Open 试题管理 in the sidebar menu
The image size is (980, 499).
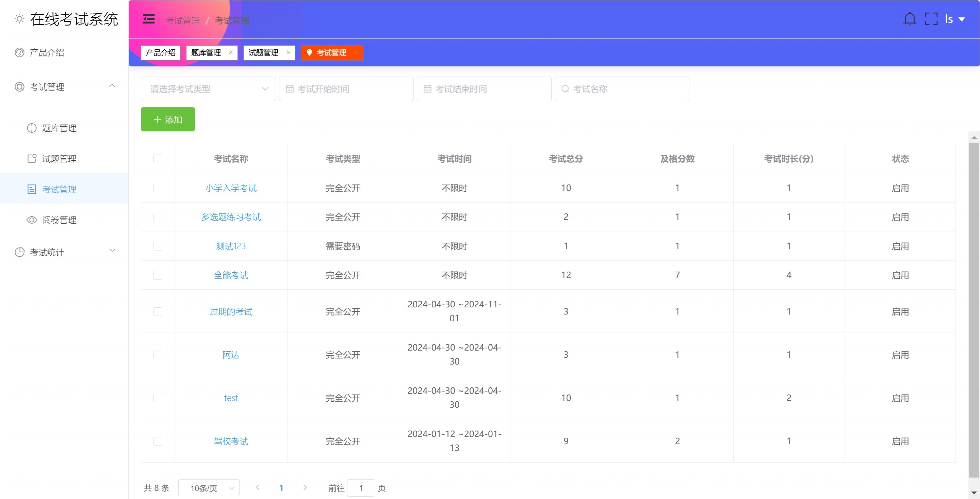(x=59, y=159)
